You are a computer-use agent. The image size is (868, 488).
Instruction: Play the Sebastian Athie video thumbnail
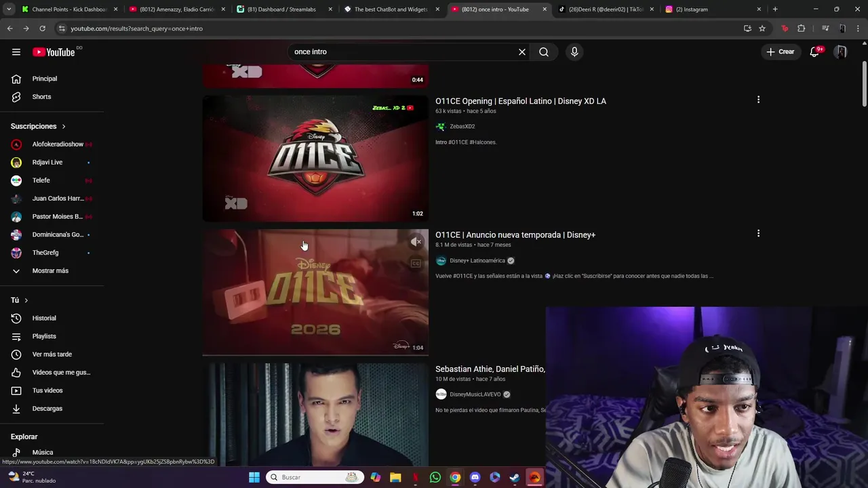315,414
